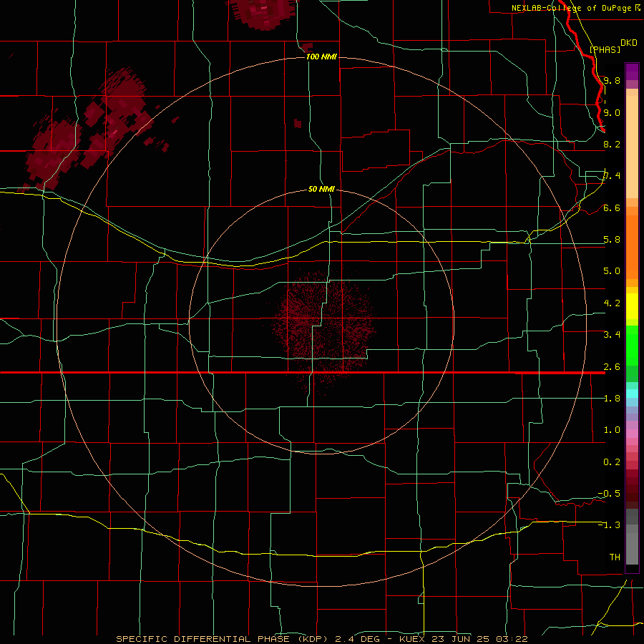Viewport: 644px width, 644px height.
Task: Click the [PHAS] units label
Action: pyautogui.click(x=605, y=49)
